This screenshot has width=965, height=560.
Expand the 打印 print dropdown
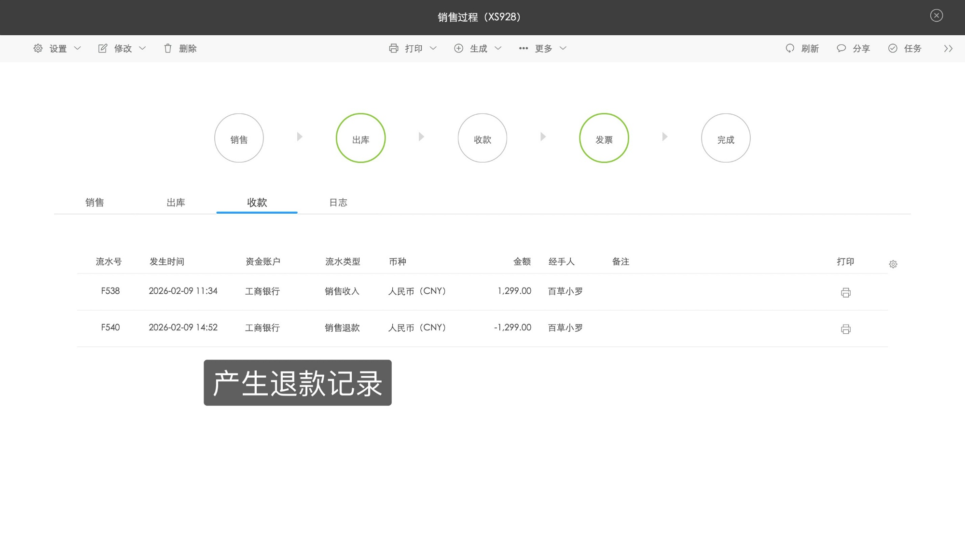(433, 48)
